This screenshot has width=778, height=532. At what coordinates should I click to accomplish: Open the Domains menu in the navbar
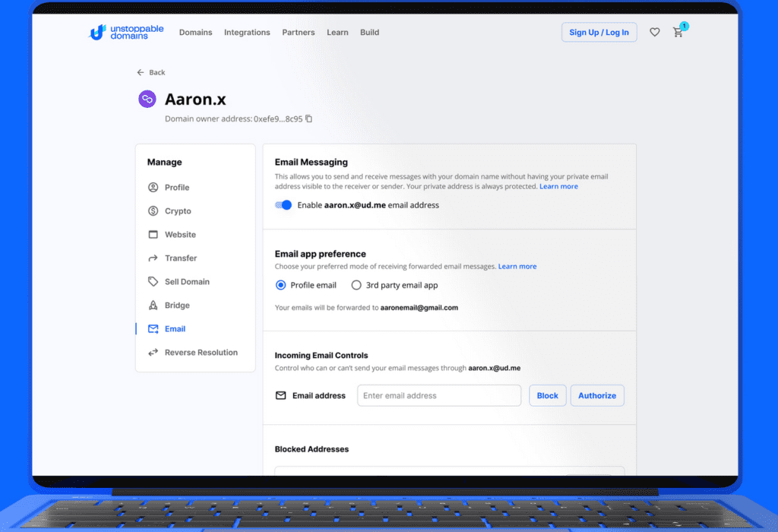pyautogui.click(x=195, y=33)
